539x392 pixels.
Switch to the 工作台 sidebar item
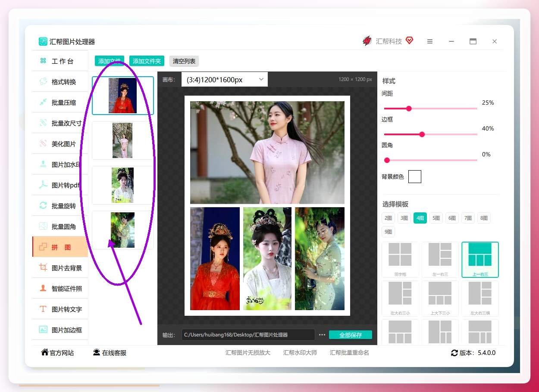60,61
